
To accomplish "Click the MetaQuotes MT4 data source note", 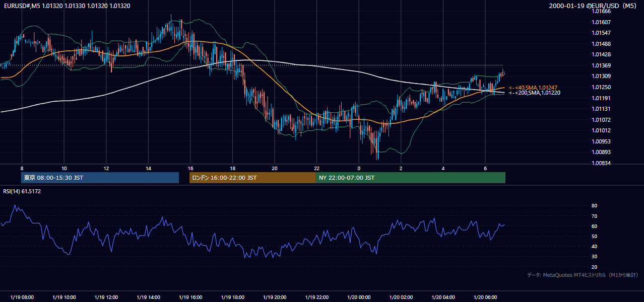I will 583,275.
